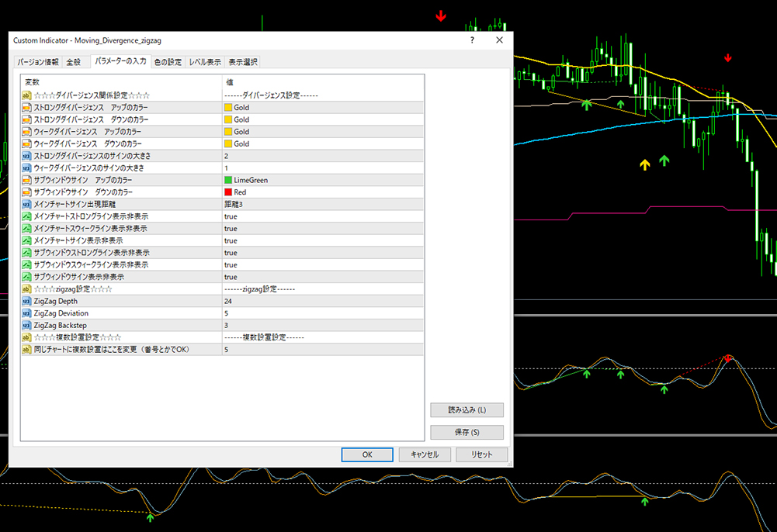Click the ☆☆☆zigzag設定☆☆☆ string icon
The height and width of the screenshot is (532, 777).
[x=26, y=289]
